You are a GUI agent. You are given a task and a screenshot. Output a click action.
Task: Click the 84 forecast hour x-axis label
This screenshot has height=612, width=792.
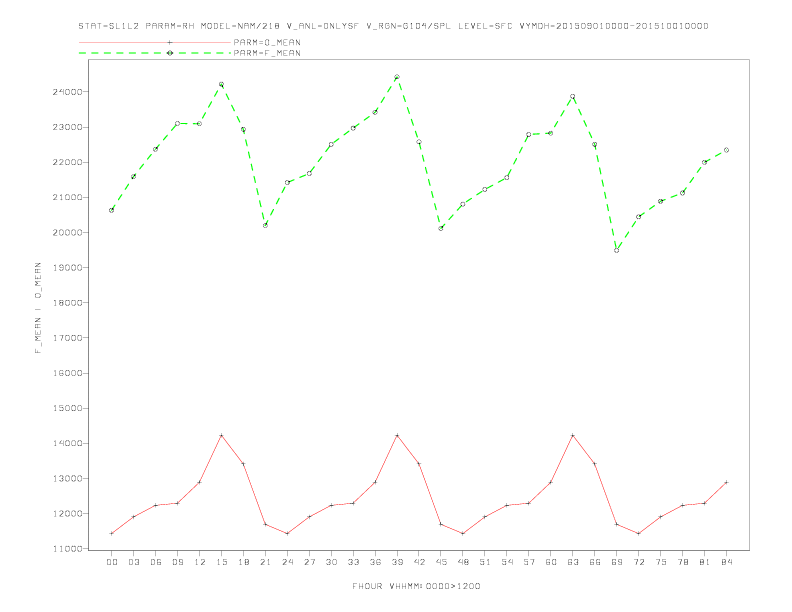[726, 562]
